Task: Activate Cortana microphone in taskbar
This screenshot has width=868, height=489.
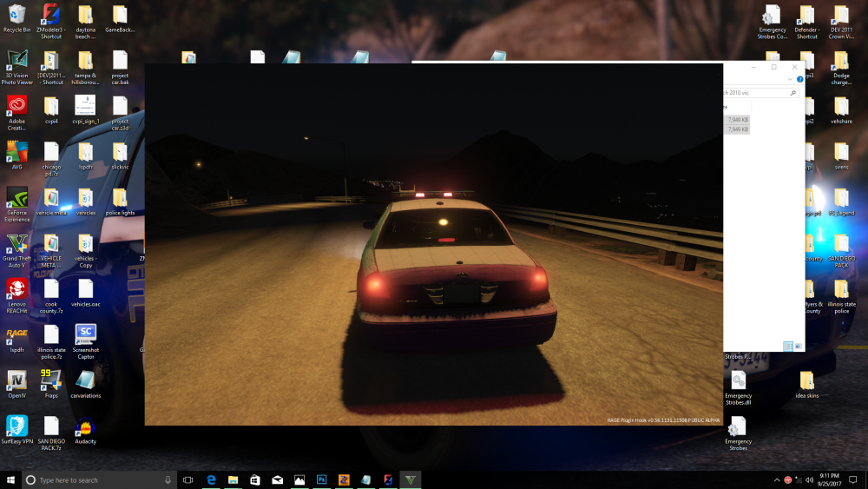Action: [x=168, y=479]
